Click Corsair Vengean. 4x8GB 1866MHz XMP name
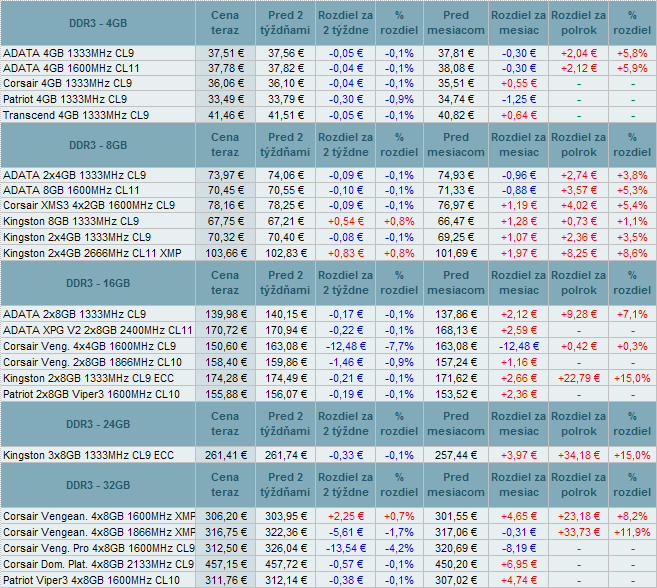This screenshot has height=588, width=657. pos(99,532)
